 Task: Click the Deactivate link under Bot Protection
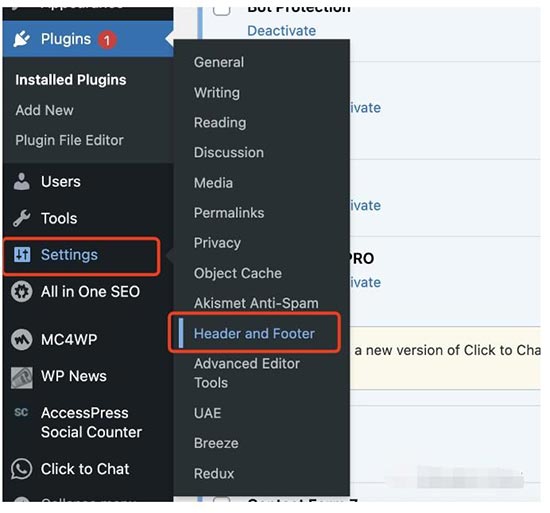pos(282,31)
